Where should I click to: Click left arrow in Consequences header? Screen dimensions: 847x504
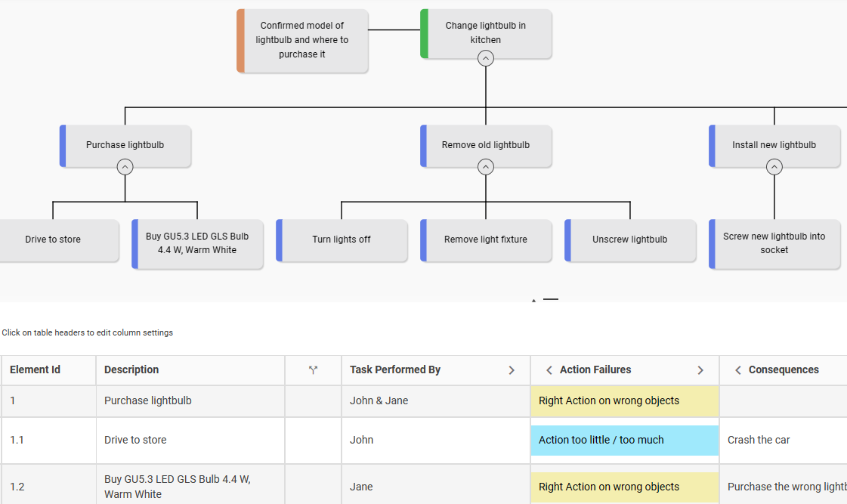738,370
